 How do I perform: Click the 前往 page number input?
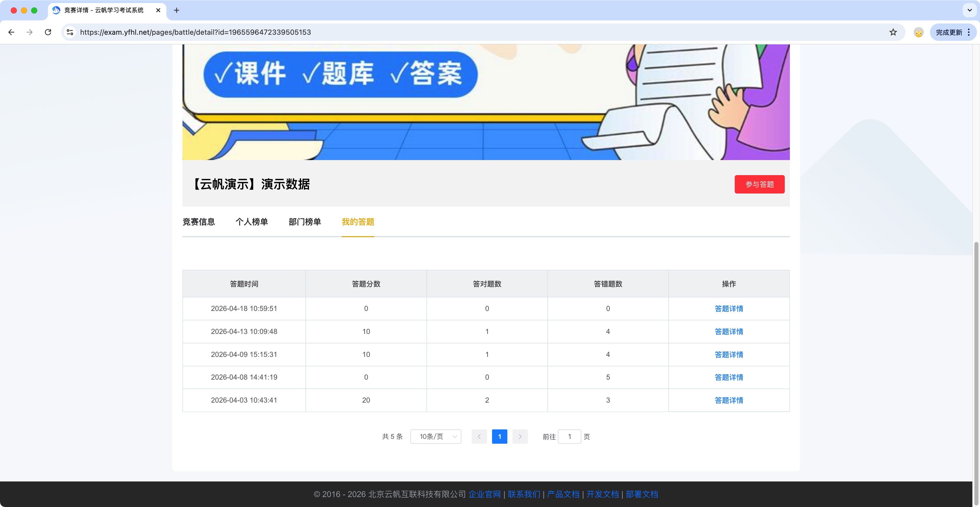point(569,437)
